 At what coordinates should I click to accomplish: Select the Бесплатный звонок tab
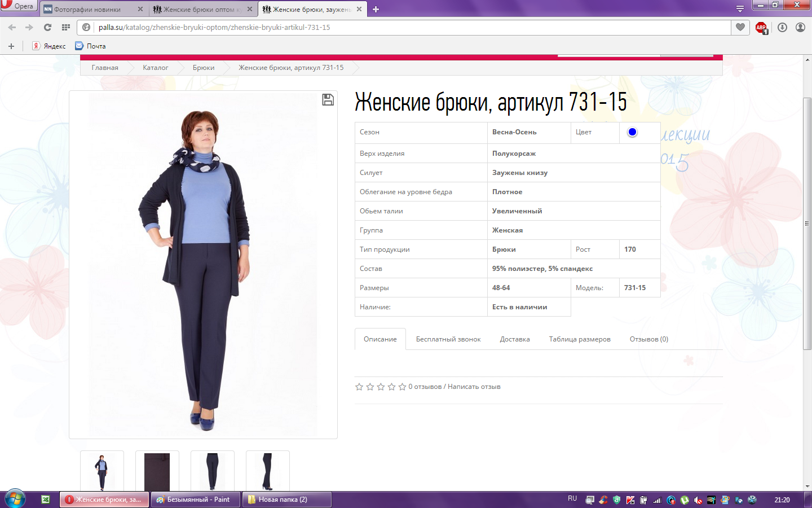pyautogui.click(x=448, y=339)
